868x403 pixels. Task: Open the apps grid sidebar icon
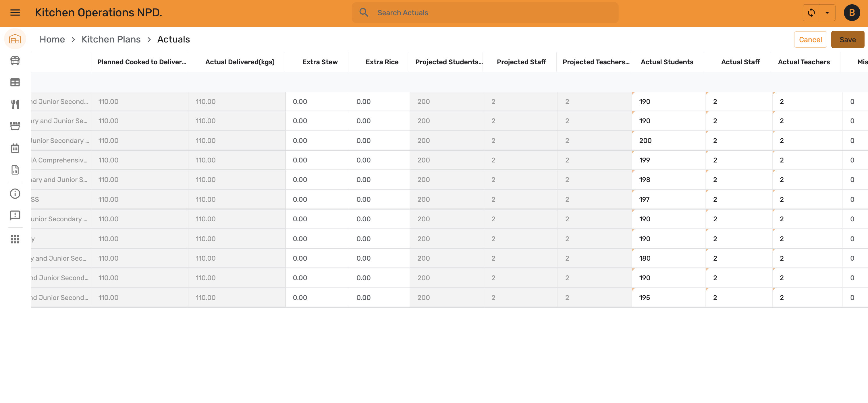[15, 239]
